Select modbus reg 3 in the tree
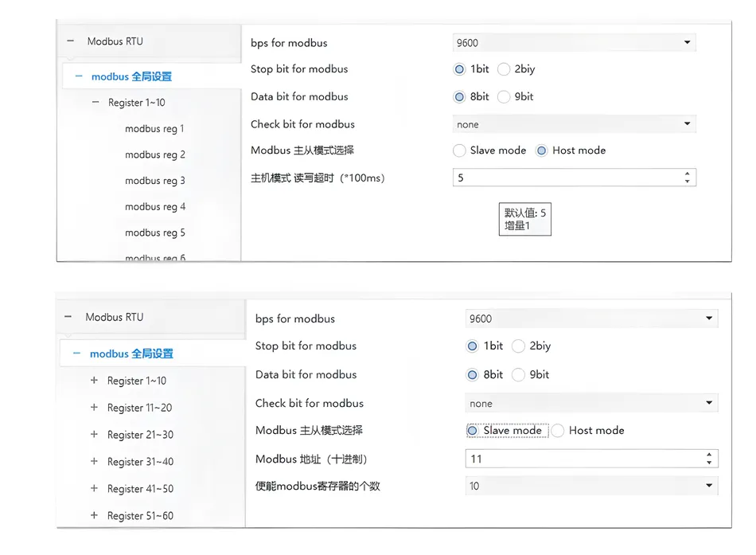 point(154,181)
